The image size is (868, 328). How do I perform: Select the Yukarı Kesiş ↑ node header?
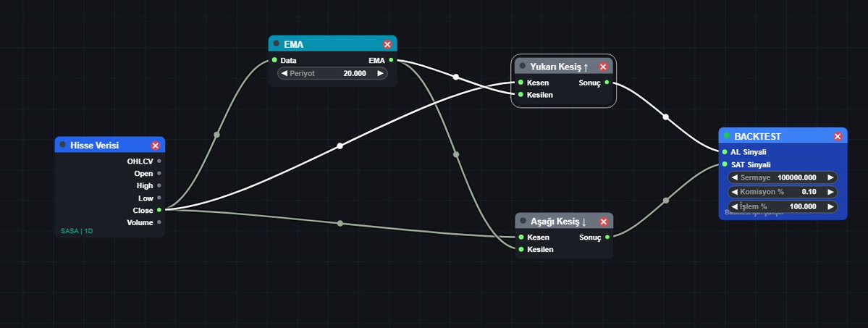click(563, 67)
